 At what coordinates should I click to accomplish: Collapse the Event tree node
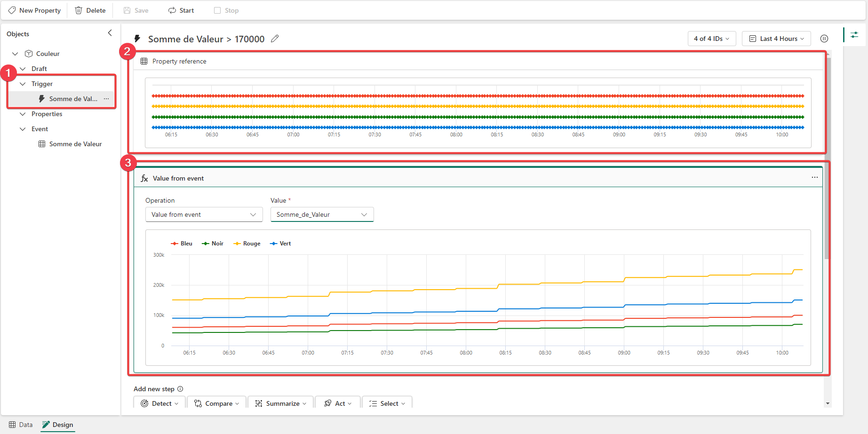point(23,129)
